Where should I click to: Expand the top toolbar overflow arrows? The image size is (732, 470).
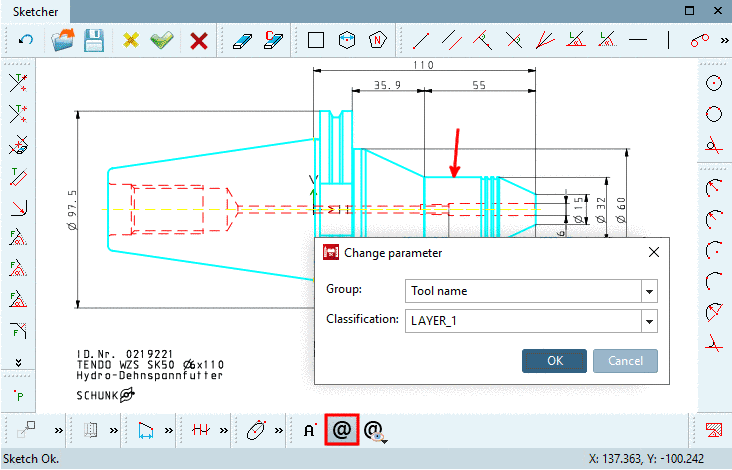(724, 41)
